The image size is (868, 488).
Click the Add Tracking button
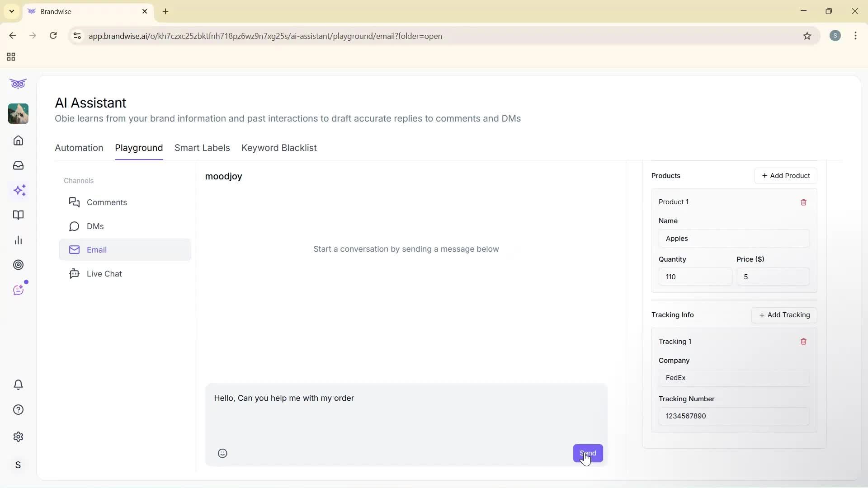click(784, 315)
